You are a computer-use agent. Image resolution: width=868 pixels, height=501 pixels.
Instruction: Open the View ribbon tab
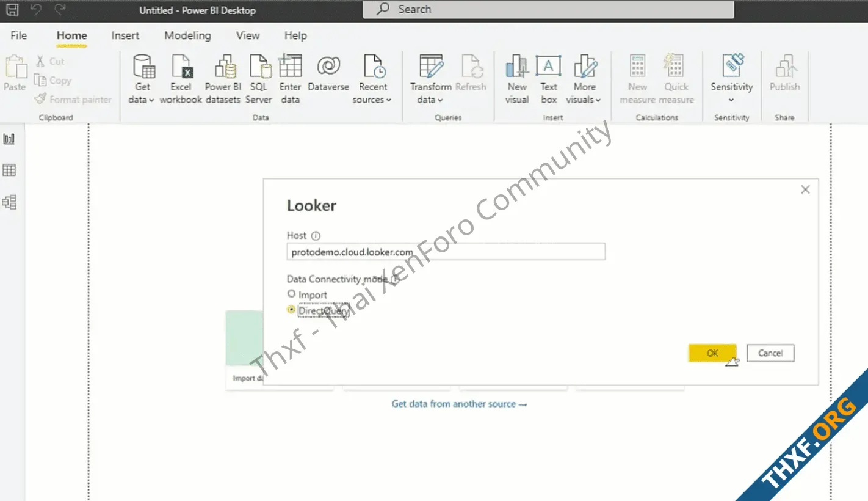click(248, 35)
